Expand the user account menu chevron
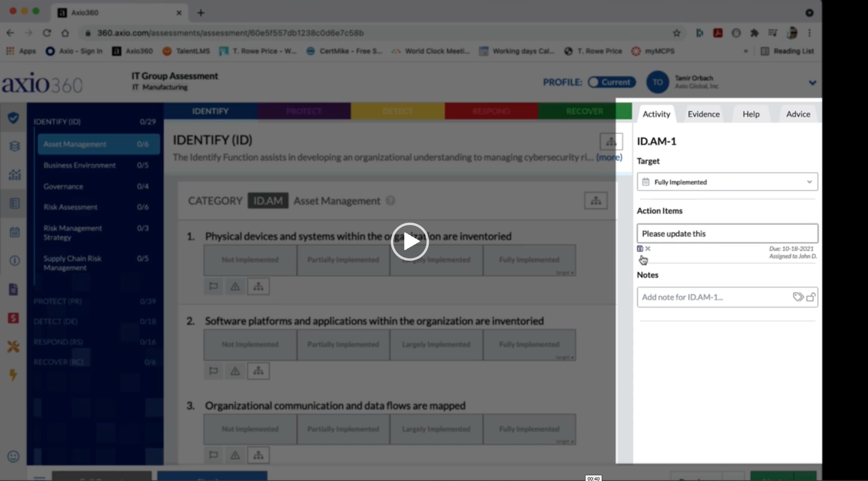The image size is (868, 481). click(812, 82)
